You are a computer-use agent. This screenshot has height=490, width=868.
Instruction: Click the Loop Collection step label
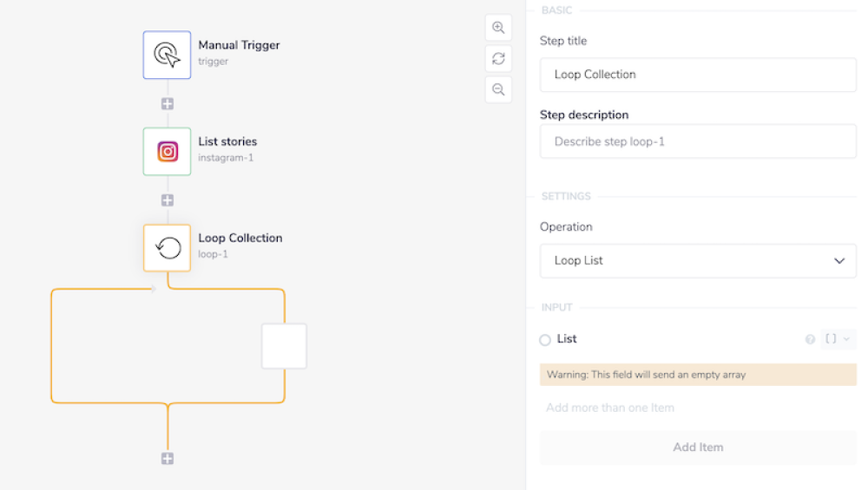click(240, 238)
